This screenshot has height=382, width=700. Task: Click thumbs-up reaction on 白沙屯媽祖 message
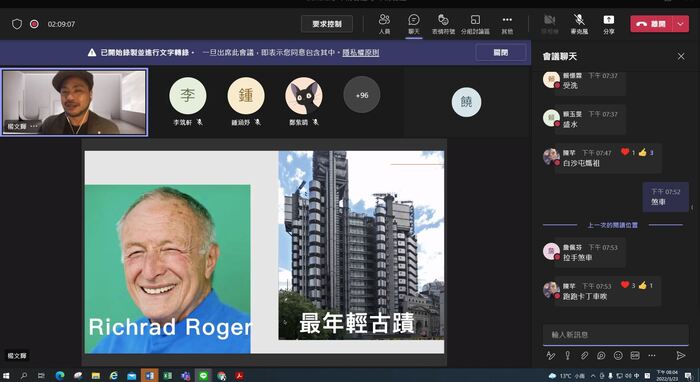[x=642, y=152]
